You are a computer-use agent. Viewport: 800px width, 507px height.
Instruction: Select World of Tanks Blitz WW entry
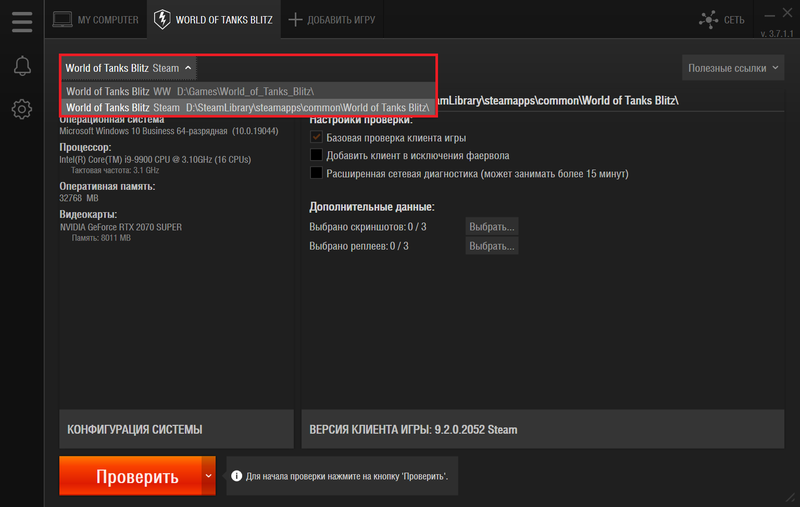(x=190, y=91)
